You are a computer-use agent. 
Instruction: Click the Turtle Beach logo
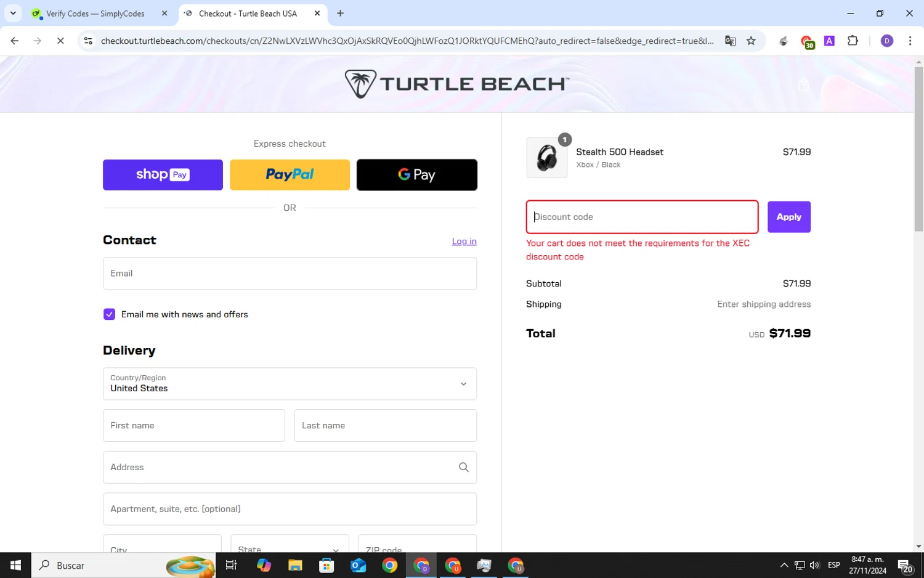click(x=456, y=84)
